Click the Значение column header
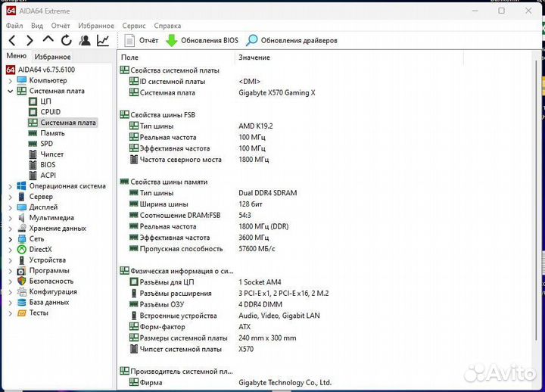The width and height of the screenshot is (545, 392). pos(349,58)
